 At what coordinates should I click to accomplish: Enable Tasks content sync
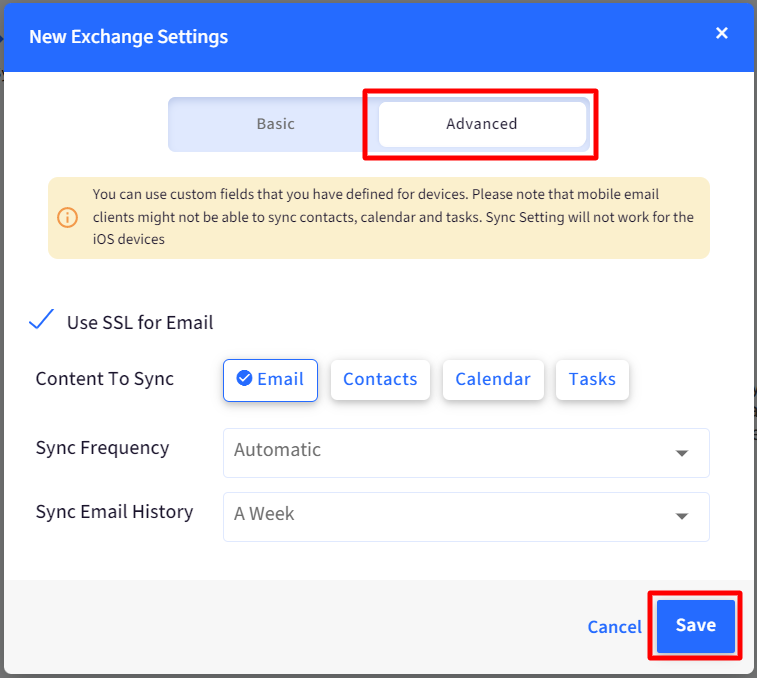(592, 380)
